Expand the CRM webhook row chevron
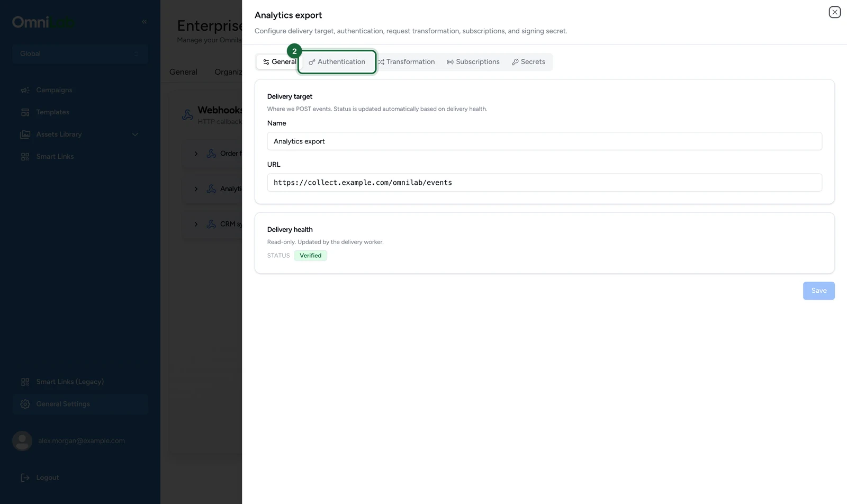Image resolution: width=847 pixels, height=504 pixels. [x=196, y=224]
